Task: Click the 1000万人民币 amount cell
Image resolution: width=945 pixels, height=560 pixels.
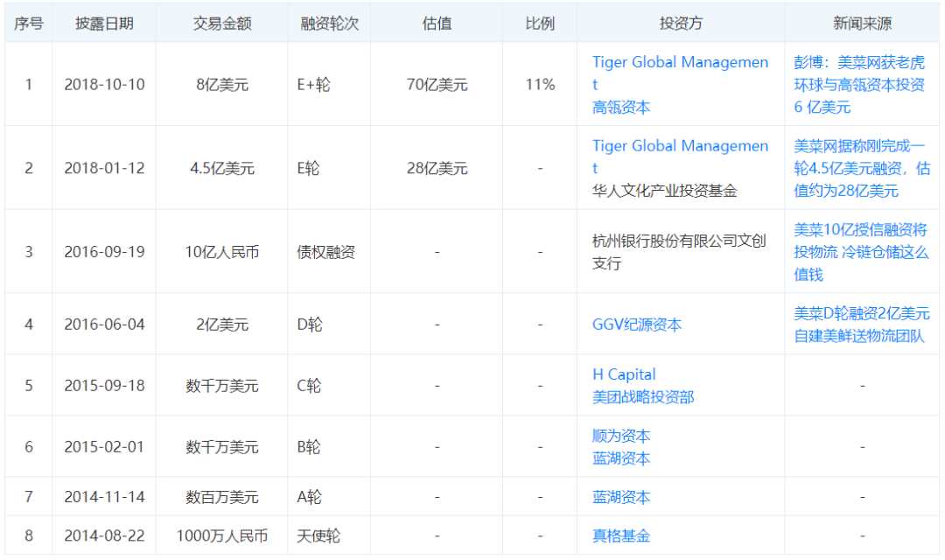Action: 221,535
